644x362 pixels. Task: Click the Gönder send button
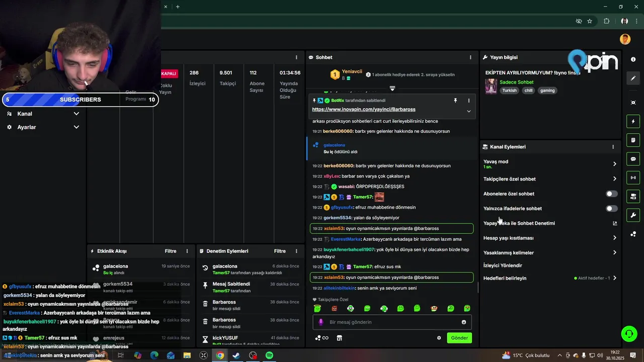(459, 338)
